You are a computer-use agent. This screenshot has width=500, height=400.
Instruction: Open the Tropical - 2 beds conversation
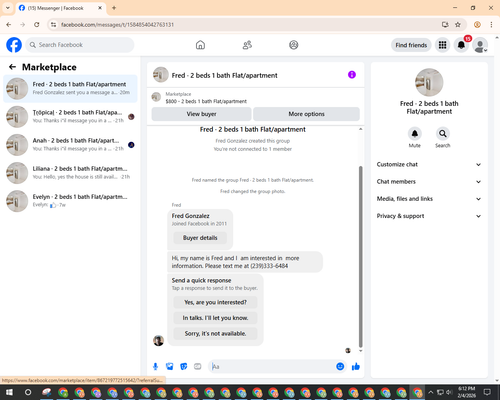[x=70, y=117]
